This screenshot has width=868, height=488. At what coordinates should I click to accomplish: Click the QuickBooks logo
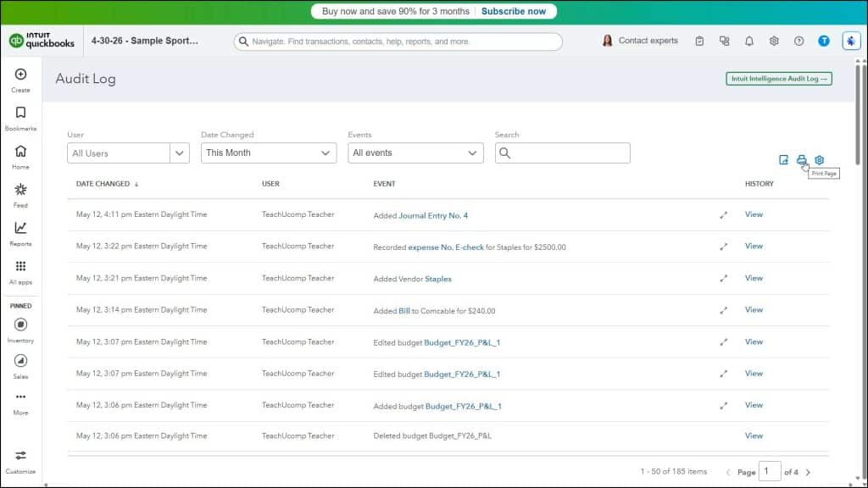tap(42, 41)
